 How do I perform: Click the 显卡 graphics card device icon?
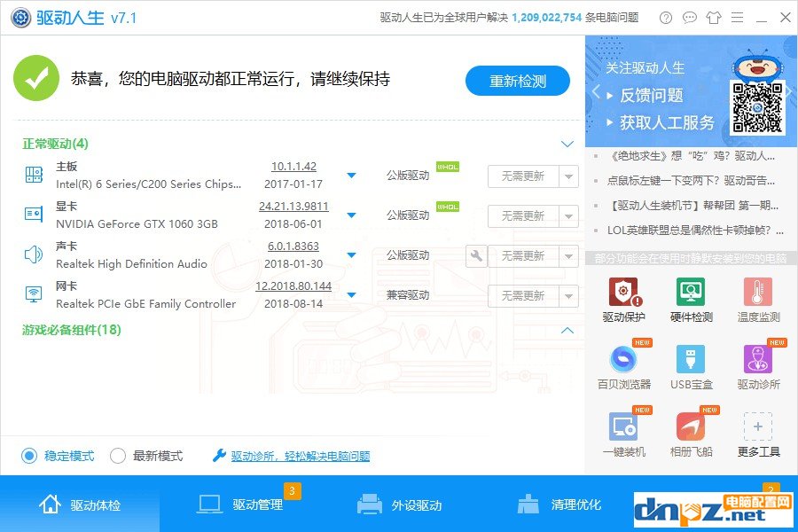point(34,215)
